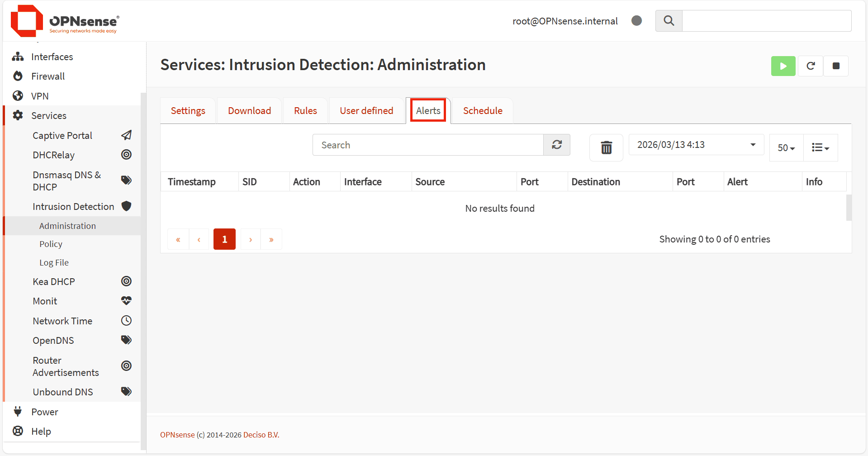Switch to the Rules tab

tap(305, 111)
